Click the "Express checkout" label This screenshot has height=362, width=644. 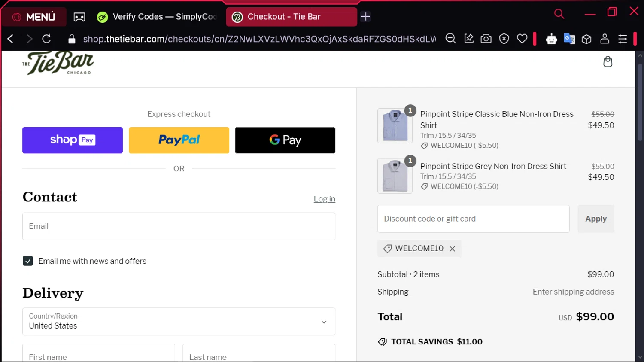(179, 114)
